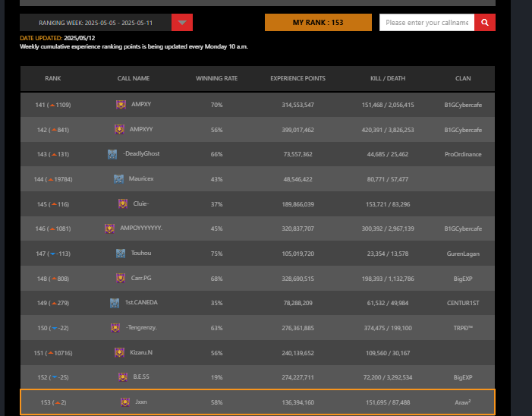
Task: Click the up arrow in rank 144 row
Action: pos(51,179)
